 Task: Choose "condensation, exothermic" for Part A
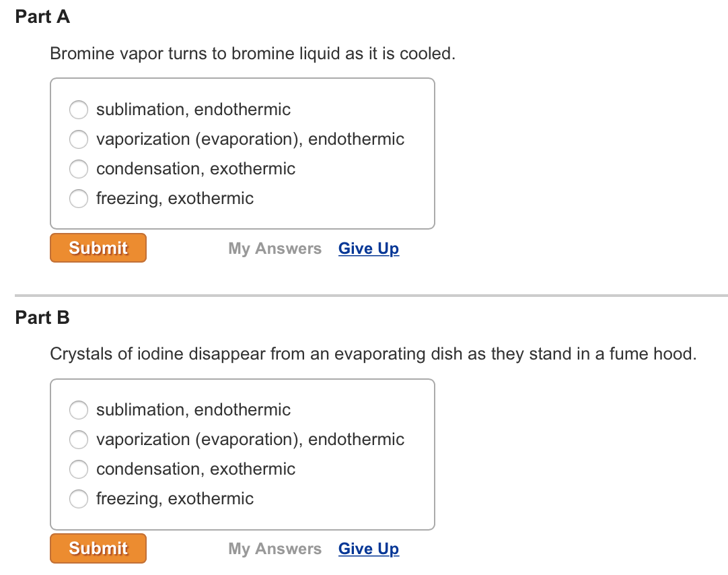tap(79, 169)
